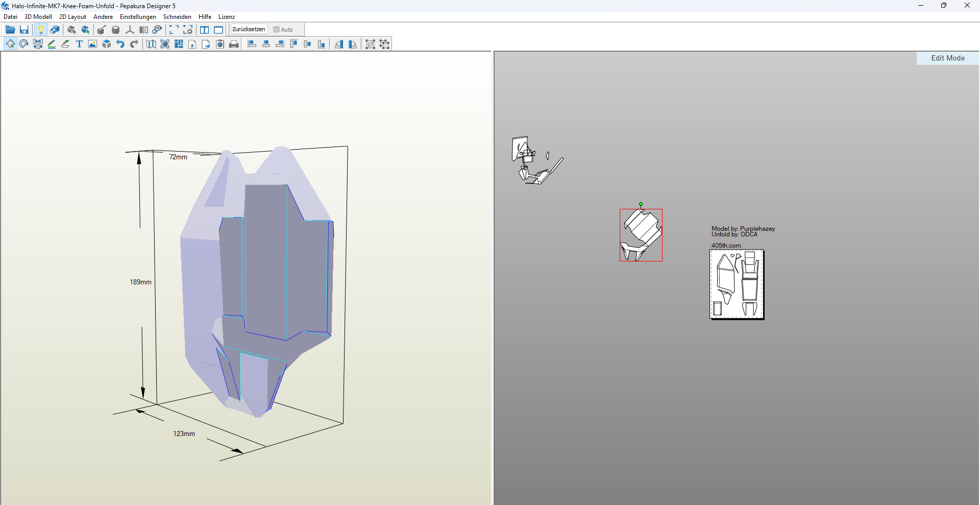Print with the printer icon
Image resolution: width=980 pixels, height=505 pixels.
[x=234, y=44]
